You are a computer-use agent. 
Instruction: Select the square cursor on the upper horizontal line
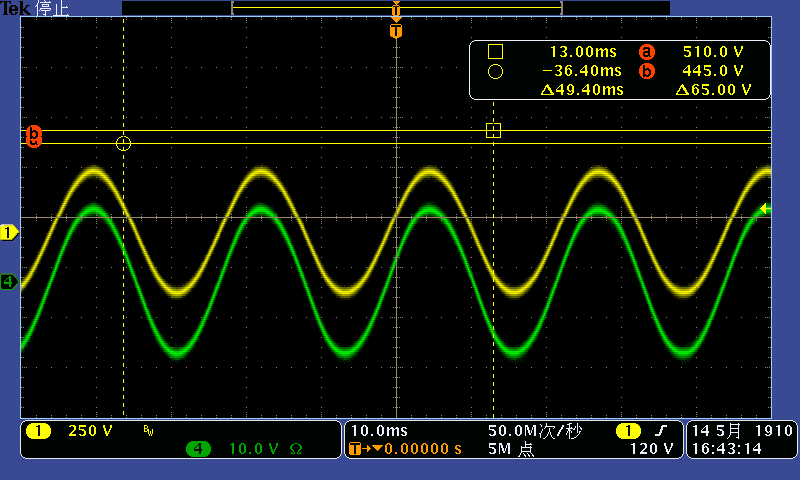pos(493,131)
